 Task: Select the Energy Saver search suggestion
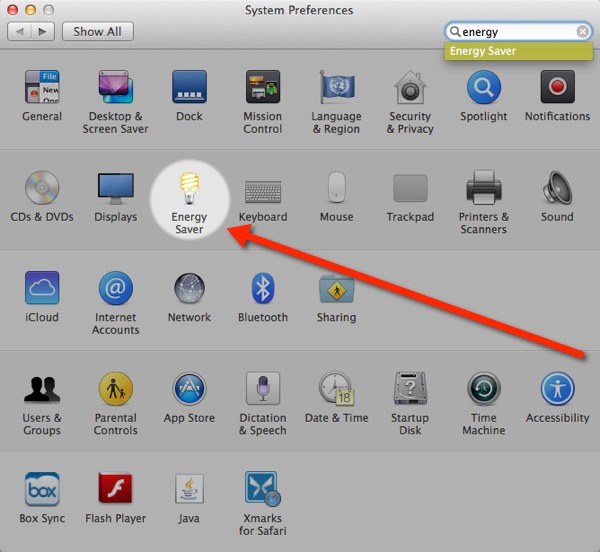click(518, 51)
